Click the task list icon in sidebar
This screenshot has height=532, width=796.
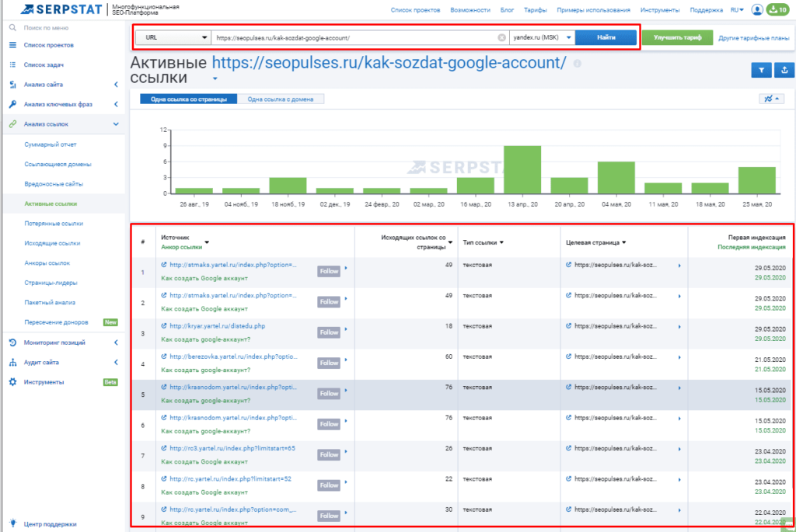(x=12, y=65)
